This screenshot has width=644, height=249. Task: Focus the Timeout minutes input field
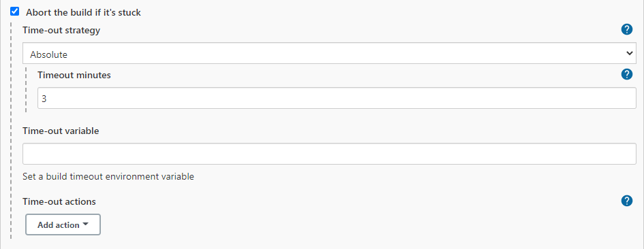337,98
